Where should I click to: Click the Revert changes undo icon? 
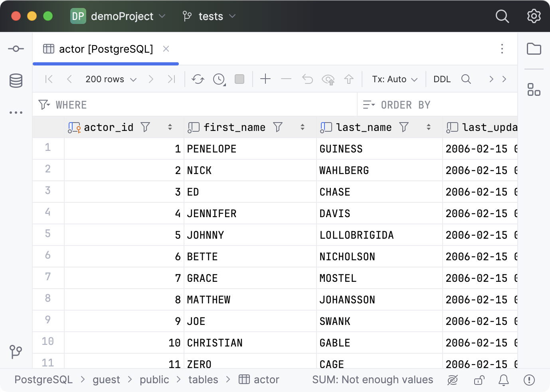pyautogui.click(x=307, y=79)
